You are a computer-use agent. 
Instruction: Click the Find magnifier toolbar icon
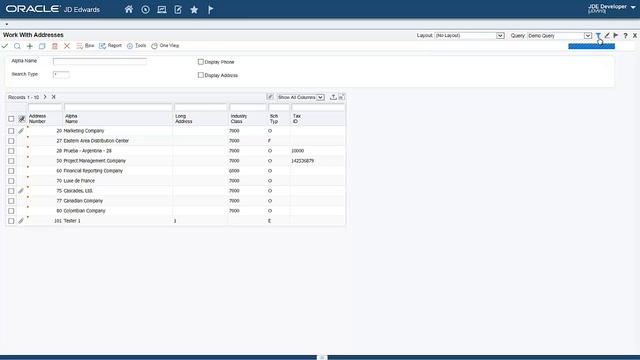(x=17, y=46)
